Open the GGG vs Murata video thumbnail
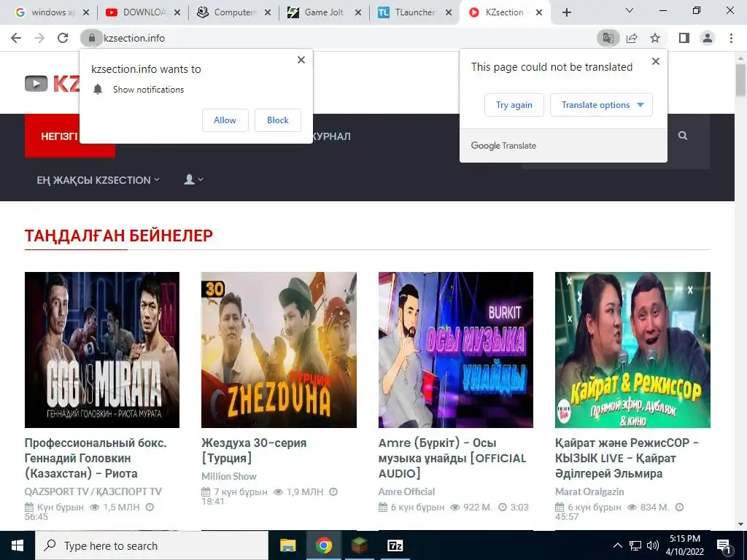 (102, 350)
